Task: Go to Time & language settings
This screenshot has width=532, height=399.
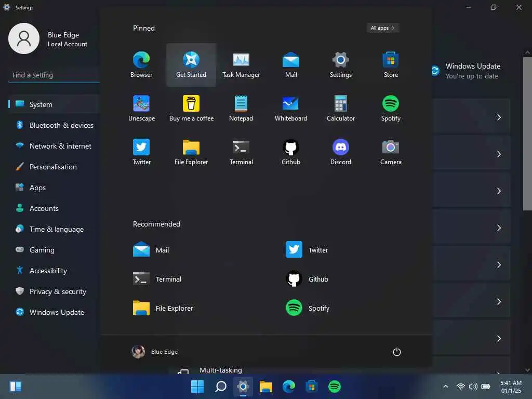Action: point(54,229)
